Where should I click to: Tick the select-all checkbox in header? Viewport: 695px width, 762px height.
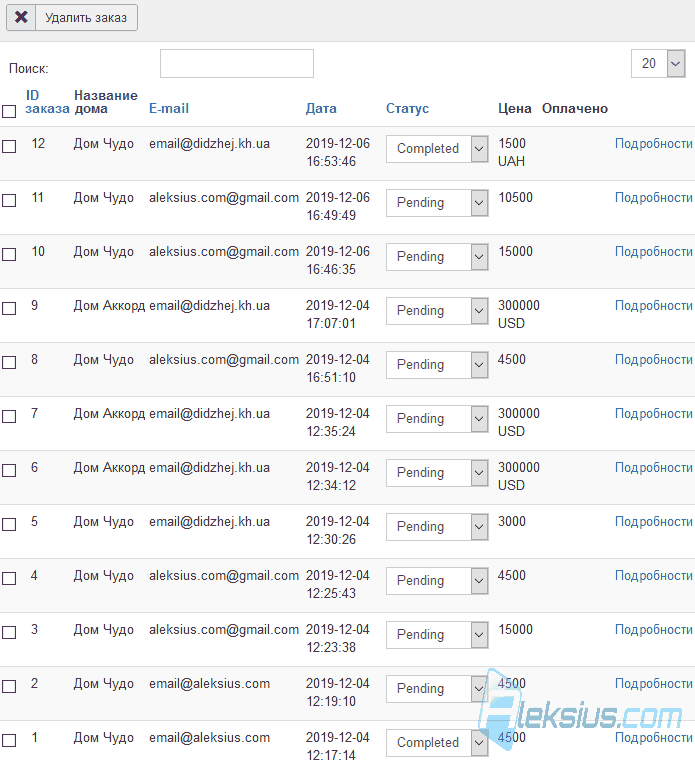pos(9,111)
